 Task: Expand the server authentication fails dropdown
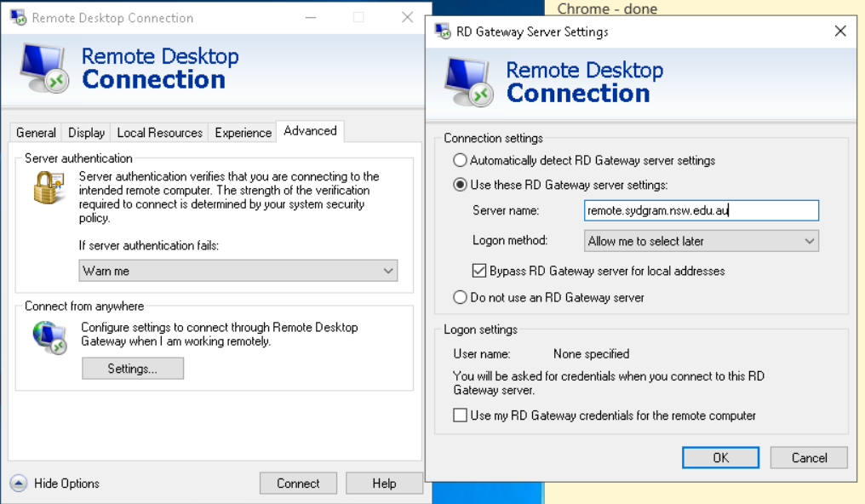coord(238,271)
